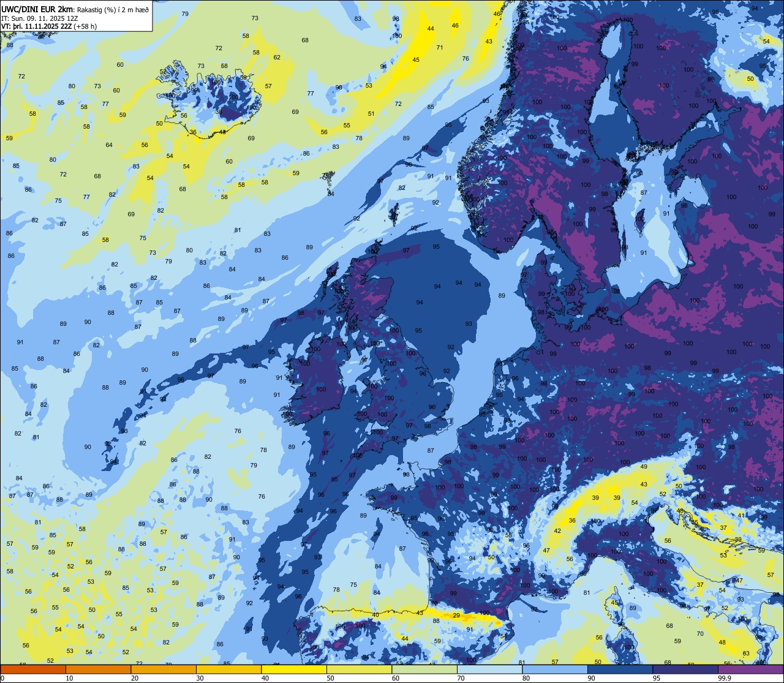Click the 70–80 lightest blue legend swatch
The height and width of the screenshot is (683, 784).
point(489,670)
